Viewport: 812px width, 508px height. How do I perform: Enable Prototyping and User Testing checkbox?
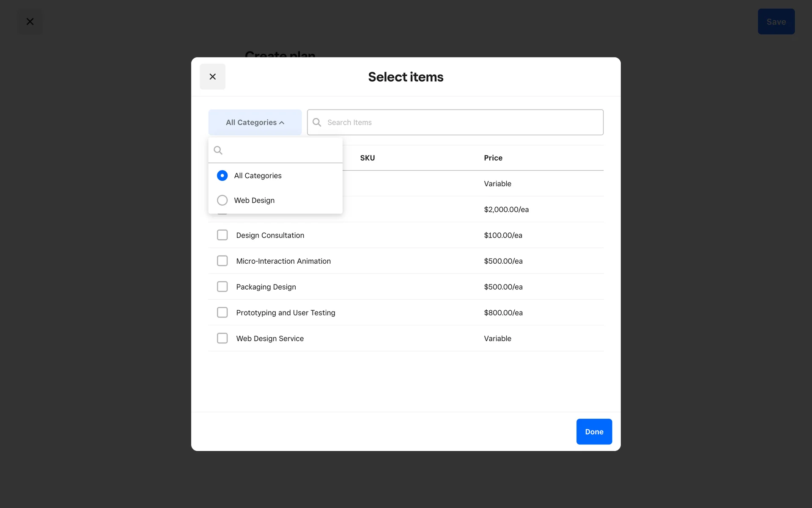pyautogui.click(x=222, y=312)
